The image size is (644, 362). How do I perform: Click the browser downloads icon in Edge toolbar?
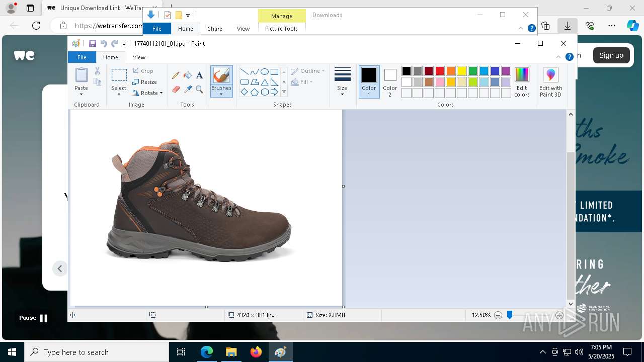click(567, 26)
